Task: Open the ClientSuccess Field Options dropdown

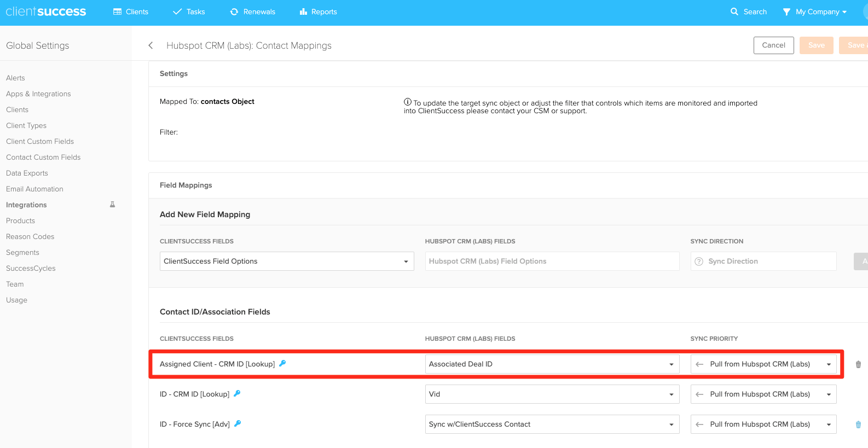Action: [287, 261]
